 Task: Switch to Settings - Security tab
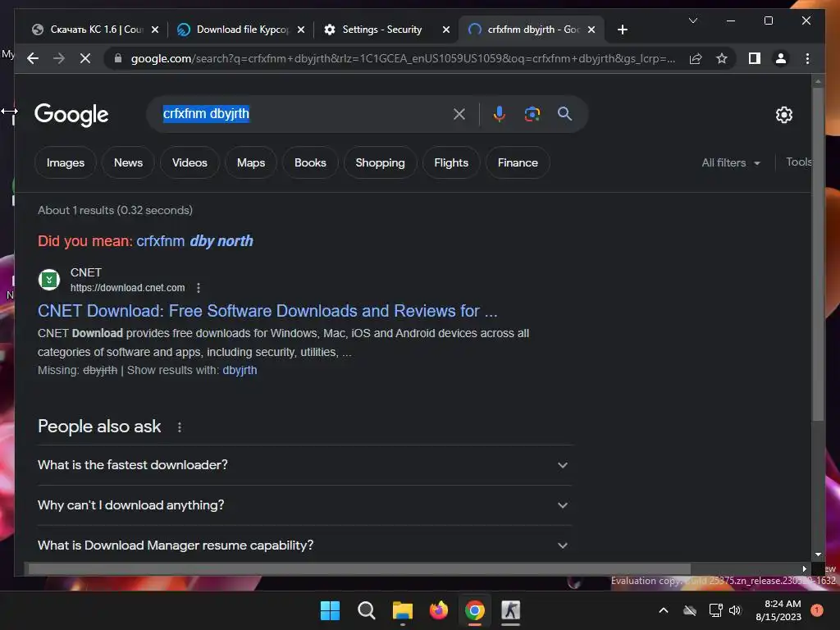coord(382,30)
